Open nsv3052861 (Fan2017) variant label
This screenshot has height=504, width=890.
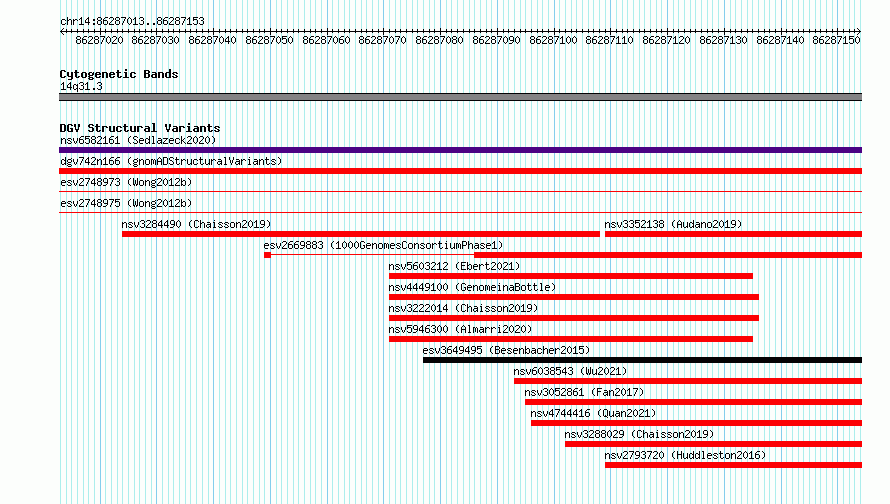584,392
